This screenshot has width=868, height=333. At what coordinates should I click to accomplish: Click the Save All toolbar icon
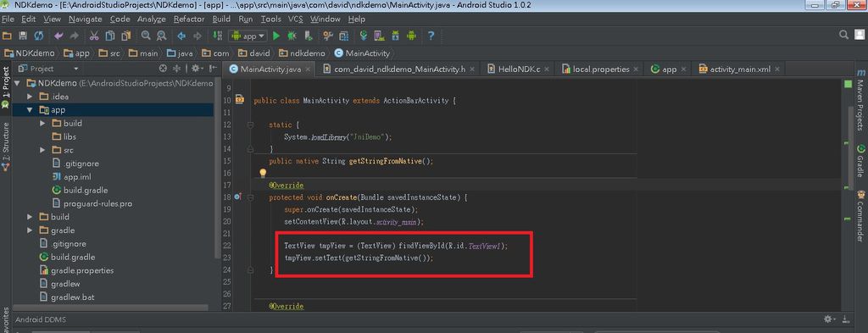(x=23, y=36)
